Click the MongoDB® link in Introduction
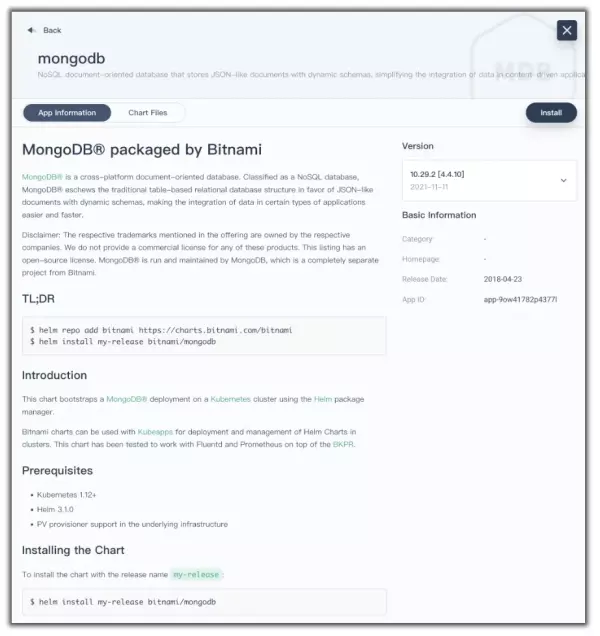Viewport: 600px width, 636px height. (127, 399)
